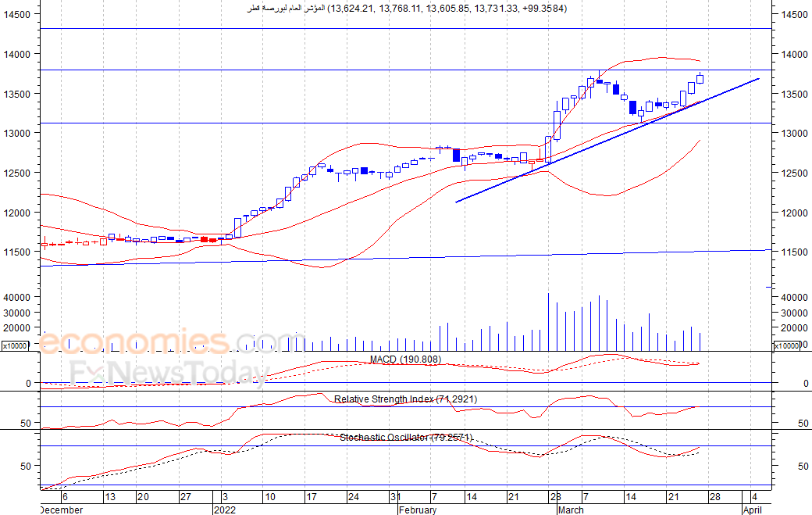Image resolution: width=812 pixels, height=515 pixels.
Task: Click the left x10000 volume scale box
Action: [x=15, y=345]
